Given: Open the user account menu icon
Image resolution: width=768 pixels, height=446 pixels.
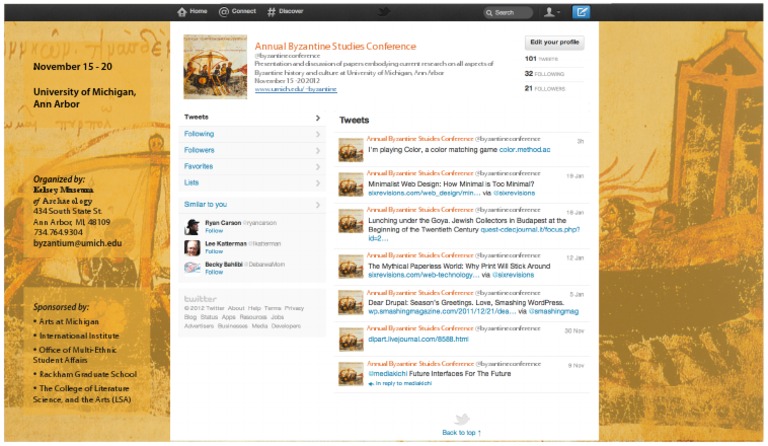Looking at the screenshot, I should pyautogui.click(x=552, y=12).
